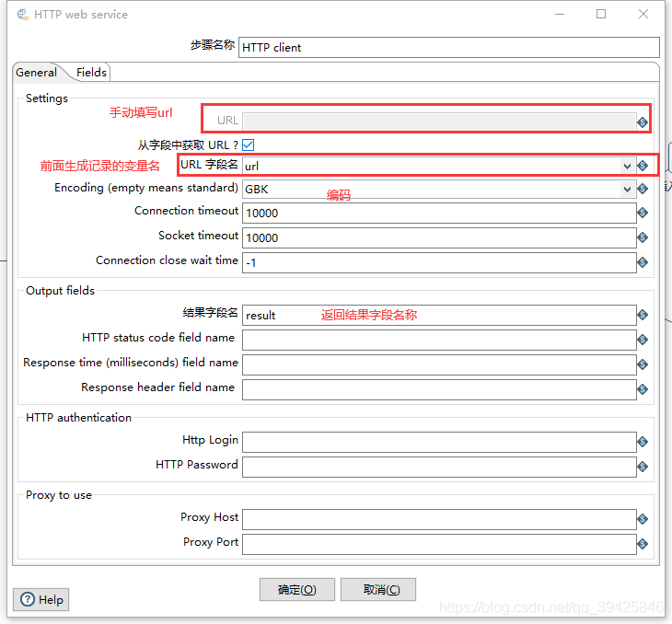Click variable icon beside HTTP Password field
Image resolution: width=672 pixels, height=624 pixels.
[642, 467]
